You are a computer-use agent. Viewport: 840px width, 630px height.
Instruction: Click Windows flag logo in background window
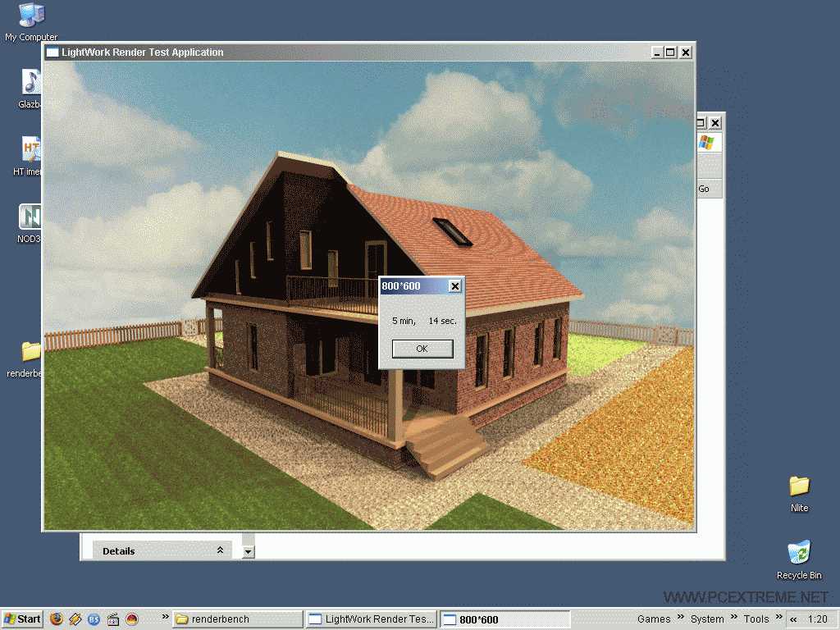click(x=707, y=143)
